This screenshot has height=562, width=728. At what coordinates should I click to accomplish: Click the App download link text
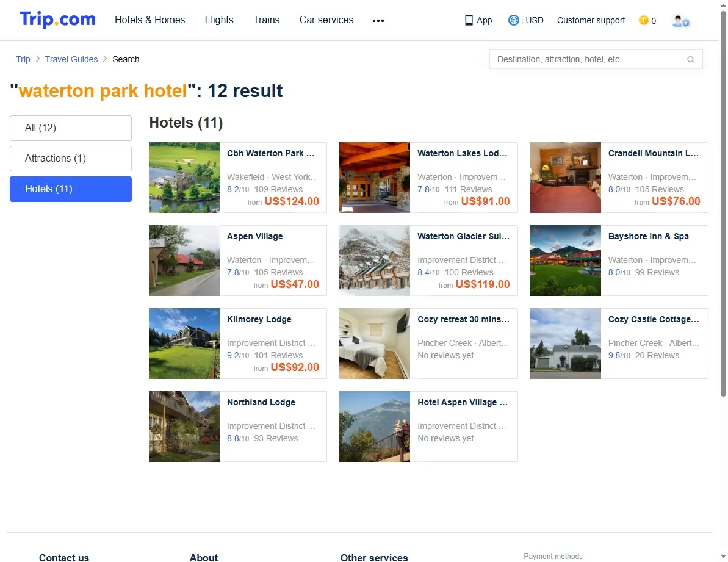pyautogui.click(x=485, y=20)
